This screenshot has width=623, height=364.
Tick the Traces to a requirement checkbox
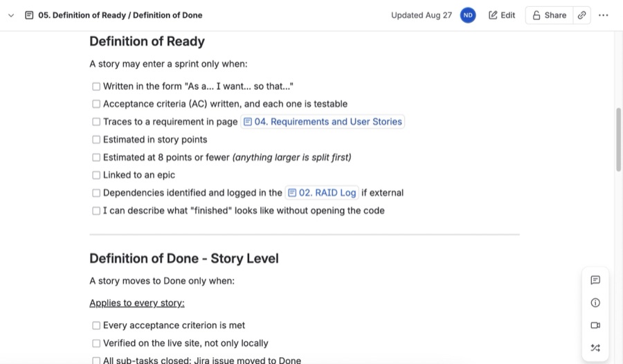tap(96, 122)
